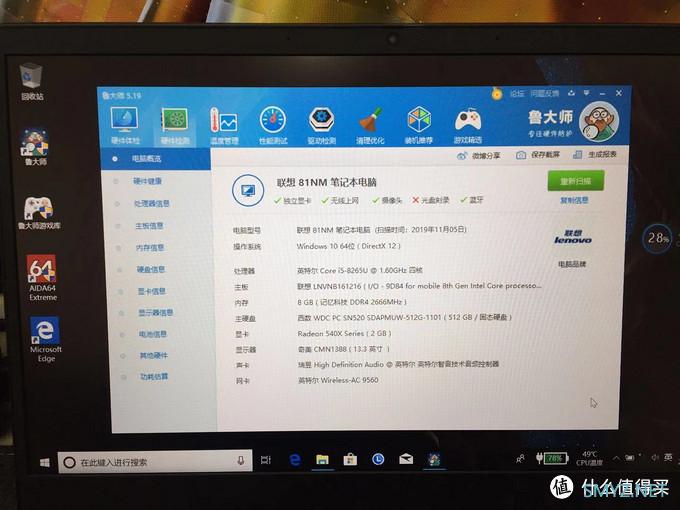Expand hidden tray icons chevron

(616, 458)
